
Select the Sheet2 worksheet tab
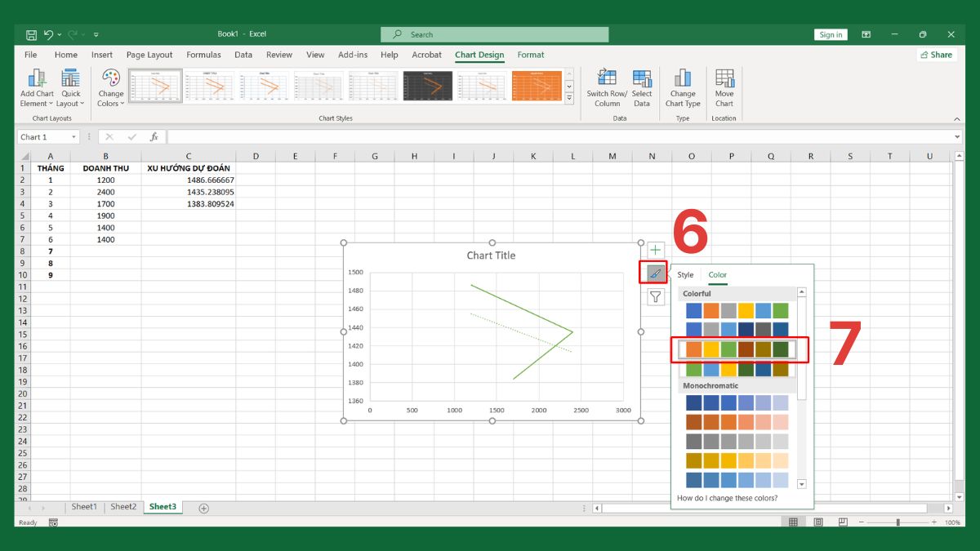(x=123, y=507)
